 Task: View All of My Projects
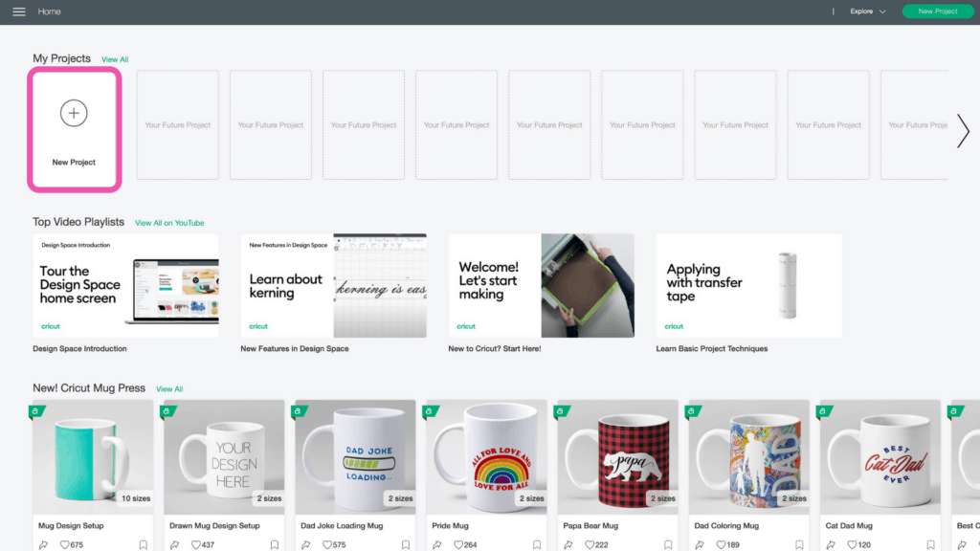click(115, 59)
